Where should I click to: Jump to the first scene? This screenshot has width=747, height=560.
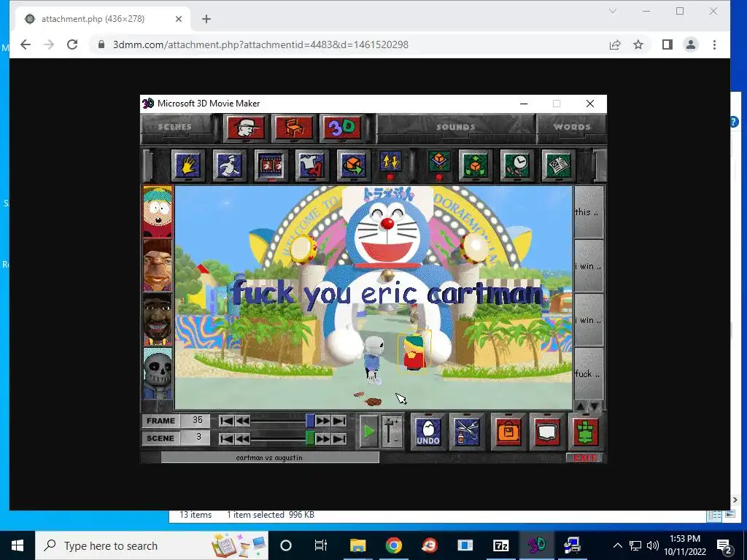pyautogui.click(x=226, y=438)
